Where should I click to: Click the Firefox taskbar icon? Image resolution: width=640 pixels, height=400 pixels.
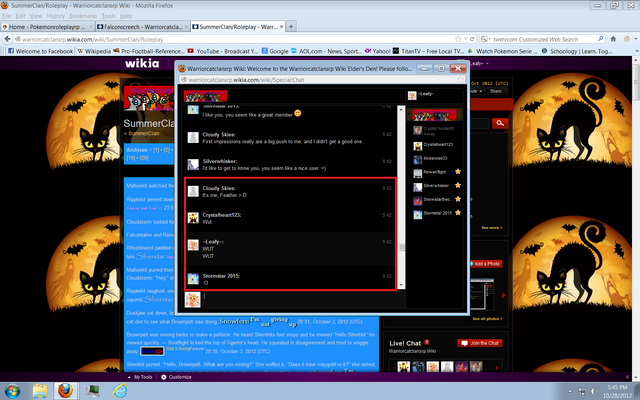pyautogui.click(x=65, y=391)
